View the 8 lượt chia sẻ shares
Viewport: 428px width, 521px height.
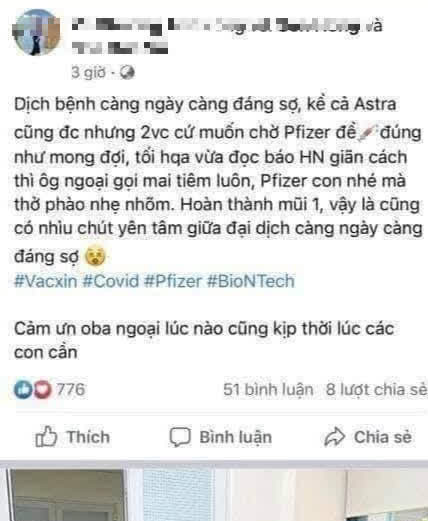point(376,389)
